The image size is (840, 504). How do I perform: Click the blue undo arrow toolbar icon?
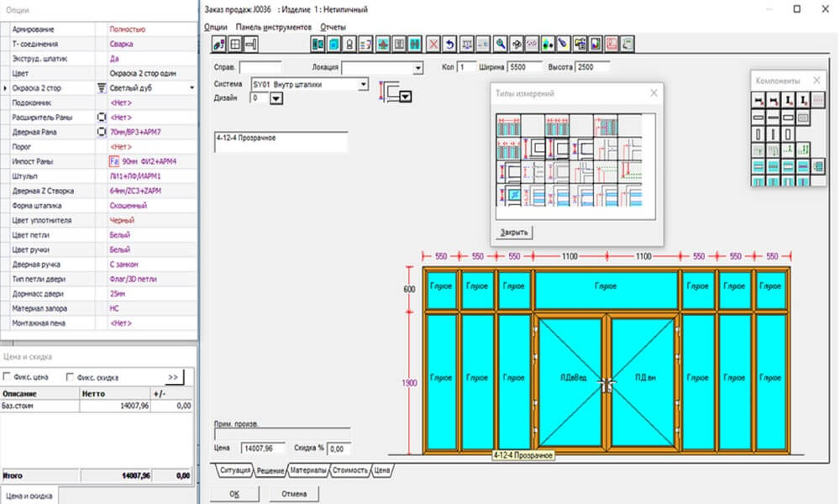(x=450, y=44)
